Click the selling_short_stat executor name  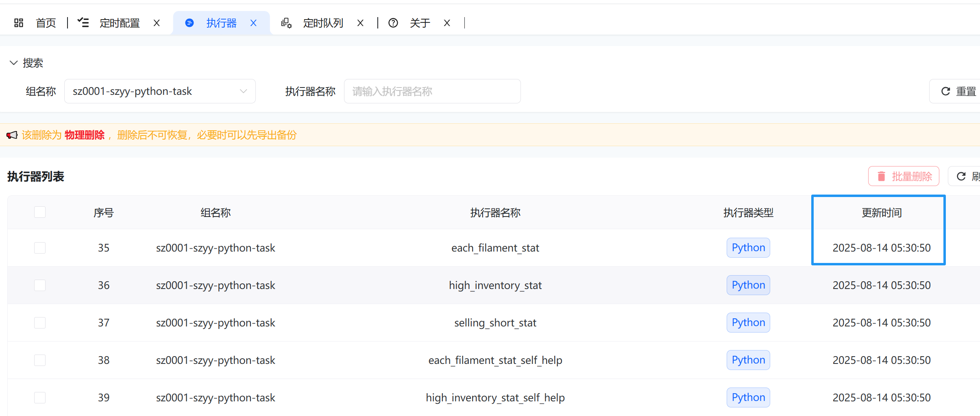tap(495, 323)
